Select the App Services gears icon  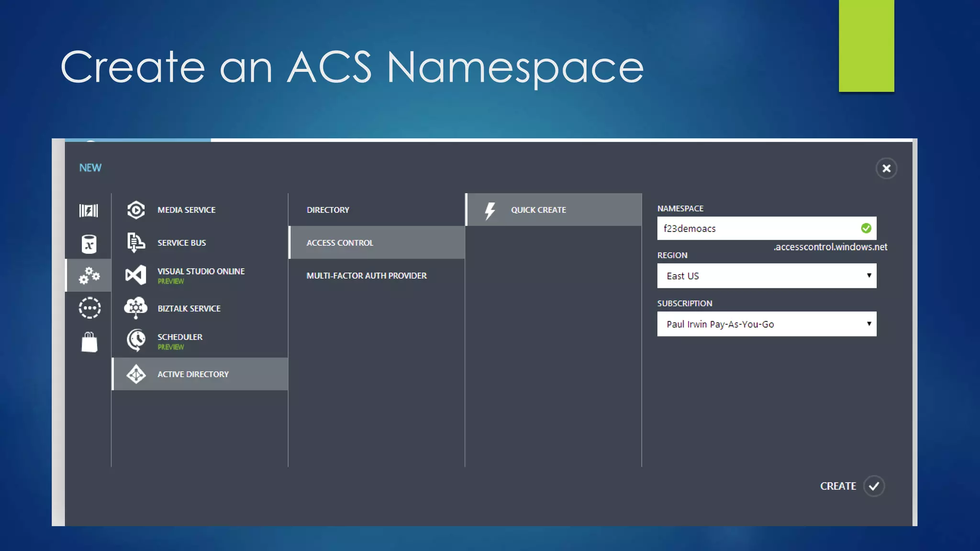click(89, 275)
